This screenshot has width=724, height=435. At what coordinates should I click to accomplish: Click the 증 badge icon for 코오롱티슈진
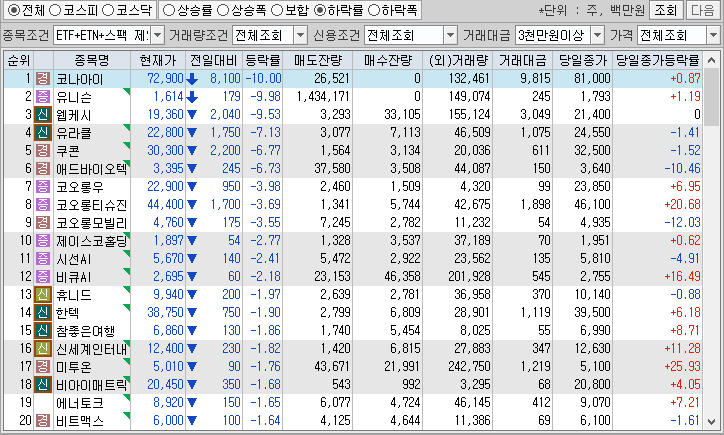[x=43, y=205]
